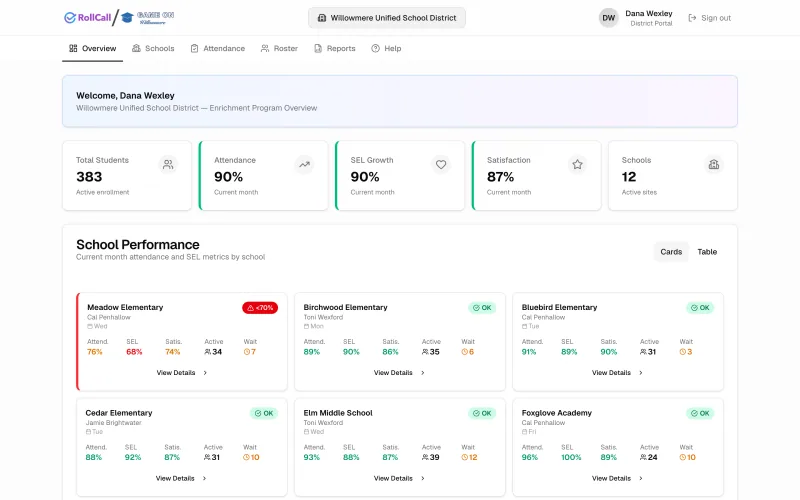Click the Total Students 383 stat card
This screenshot has width=800, height=500.
(127, 176)
